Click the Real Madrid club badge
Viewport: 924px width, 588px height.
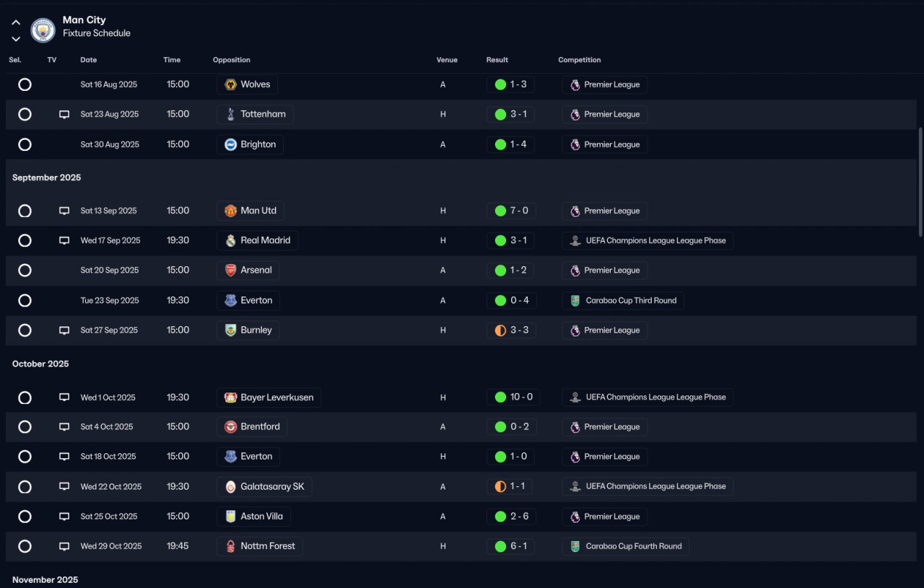point(231,240)
